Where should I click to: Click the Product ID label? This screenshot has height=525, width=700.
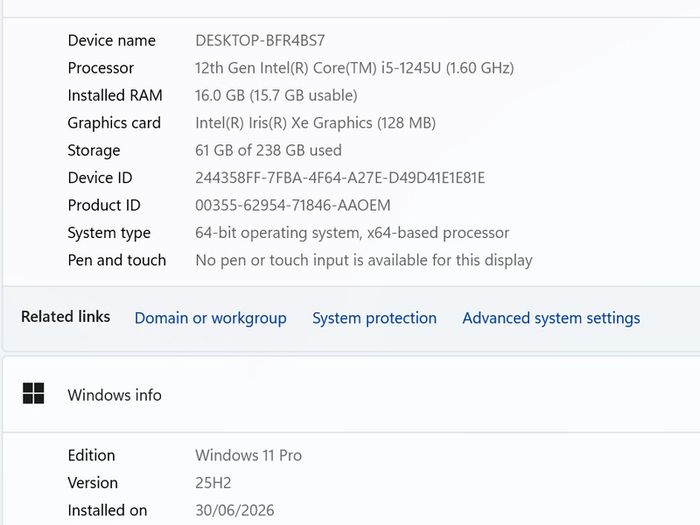pos(104,205)
